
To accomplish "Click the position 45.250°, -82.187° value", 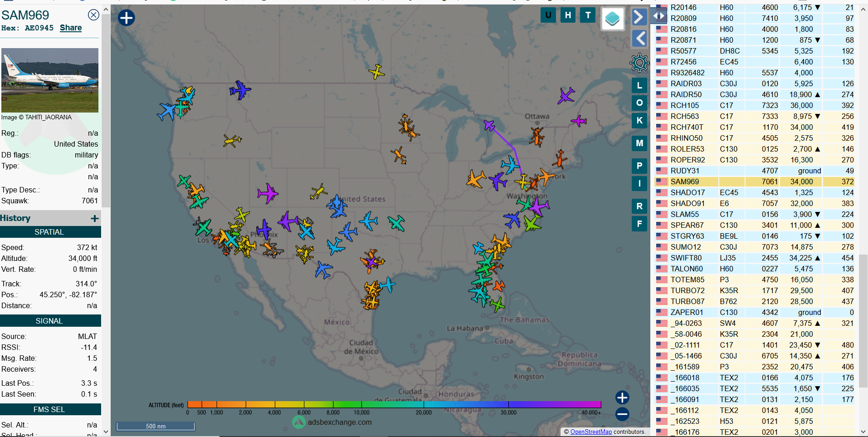I will tap(68, 295).
